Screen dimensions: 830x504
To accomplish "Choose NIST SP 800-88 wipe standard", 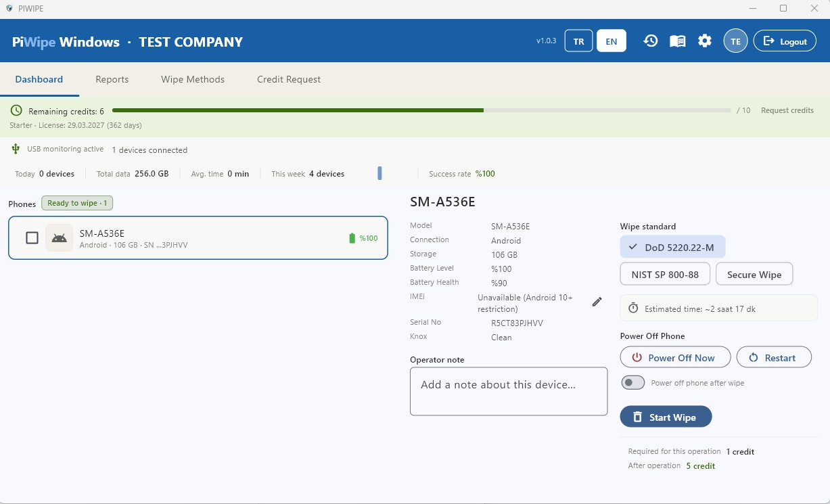I will 665,274.
